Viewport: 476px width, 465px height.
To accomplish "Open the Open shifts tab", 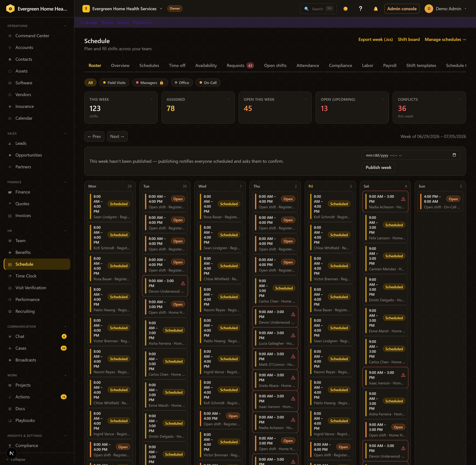I will point(275,65).
